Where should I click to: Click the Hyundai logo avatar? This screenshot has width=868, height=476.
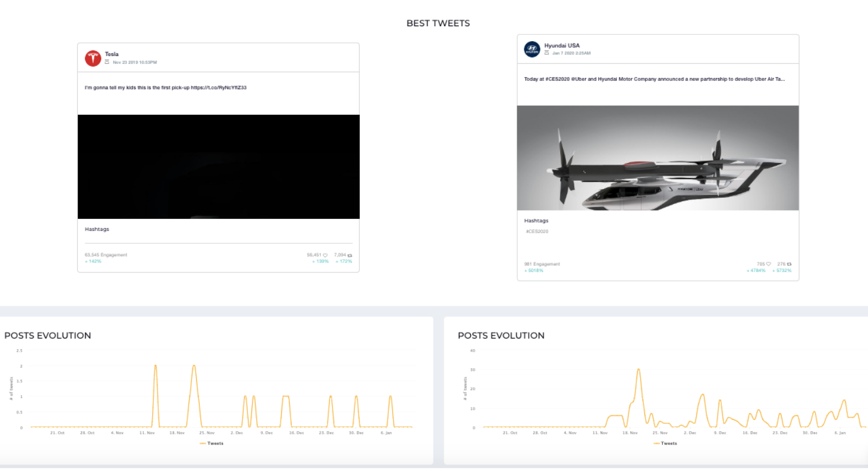click(x=532, y=49)
